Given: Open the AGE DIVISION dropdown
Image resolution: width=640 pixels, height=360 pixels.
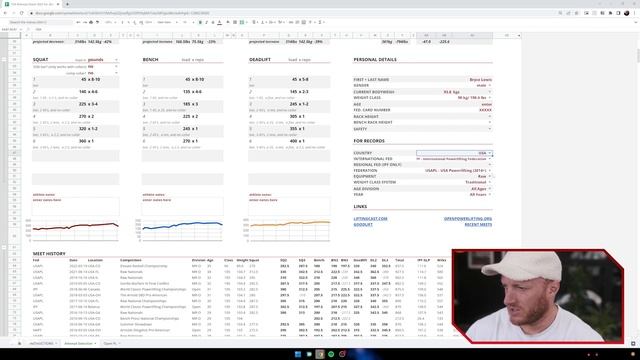Looking at the screenshot, I should pyautogui.click(x=489, y=189).
